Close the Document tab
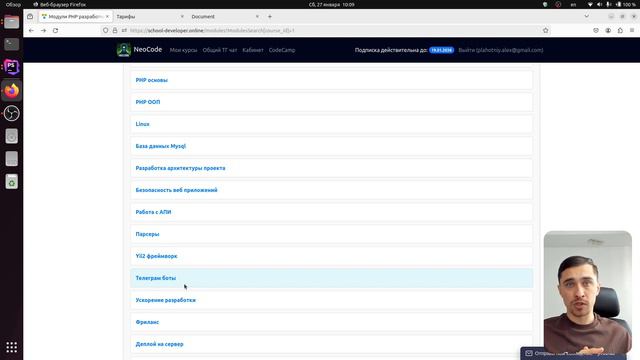Screen dimensions: 640x360 point(257,17)
